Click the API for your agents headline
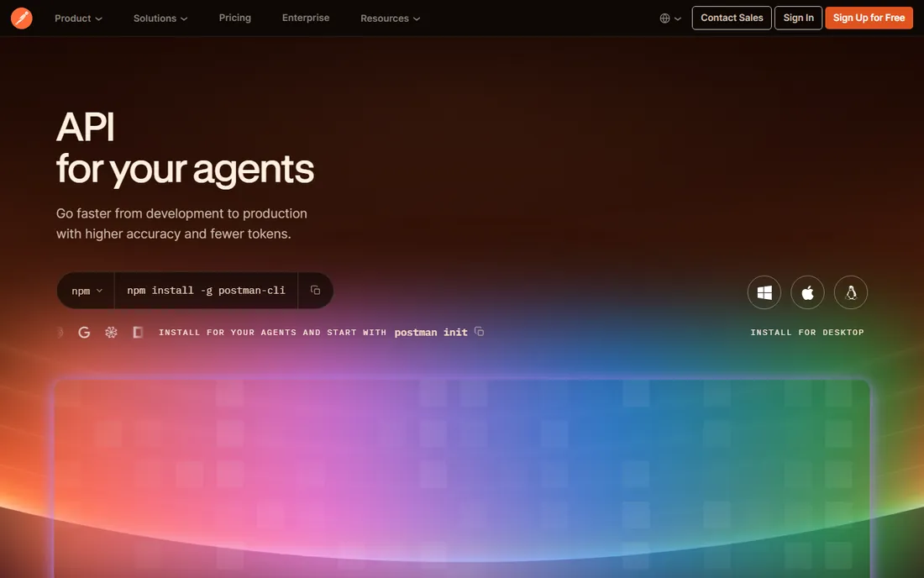The image size is (924, 578). [185, 149]
